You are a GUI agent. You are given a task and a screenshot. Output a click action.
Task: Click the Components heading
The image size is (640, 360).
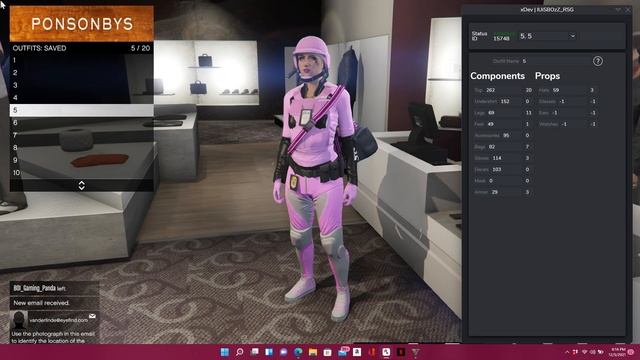[497, 76]
